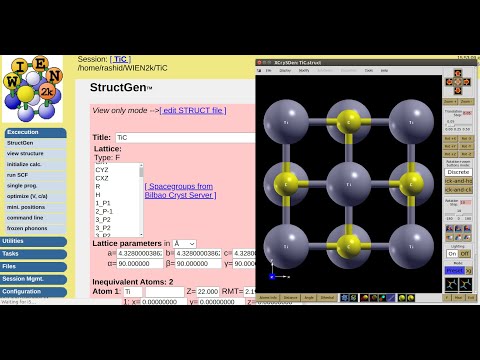Click the Atoms Info button in XCrySDen
Image resolution: width=480 pixels, height=360 pixels.
(x=268, y=297)
